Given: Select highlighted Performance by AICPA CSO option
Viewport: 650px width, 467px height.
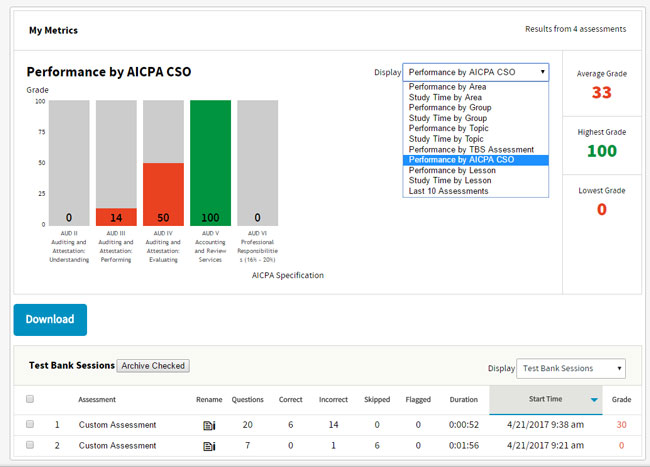Looking at the screenshot, I should (475, 160).
